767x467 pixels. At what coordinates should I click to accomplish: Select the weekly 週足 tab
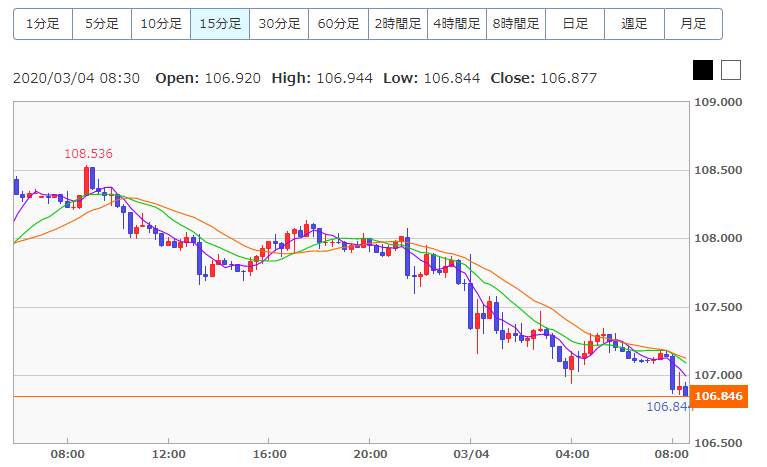pos(633,23)
